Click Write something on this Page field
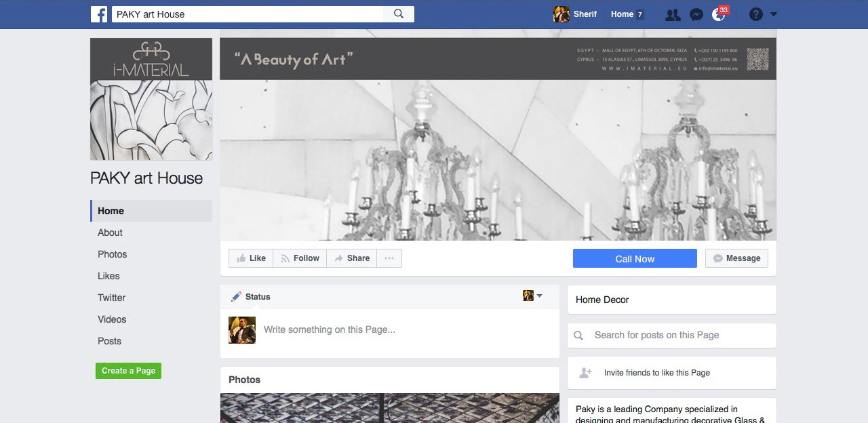868x423 pixels. (x=330, y=329)
